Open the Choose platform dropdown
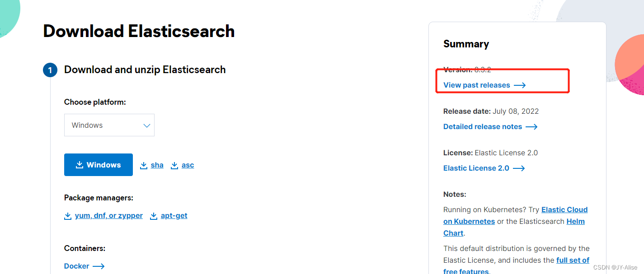The image size is (644, 274). [x=109, y=125]
